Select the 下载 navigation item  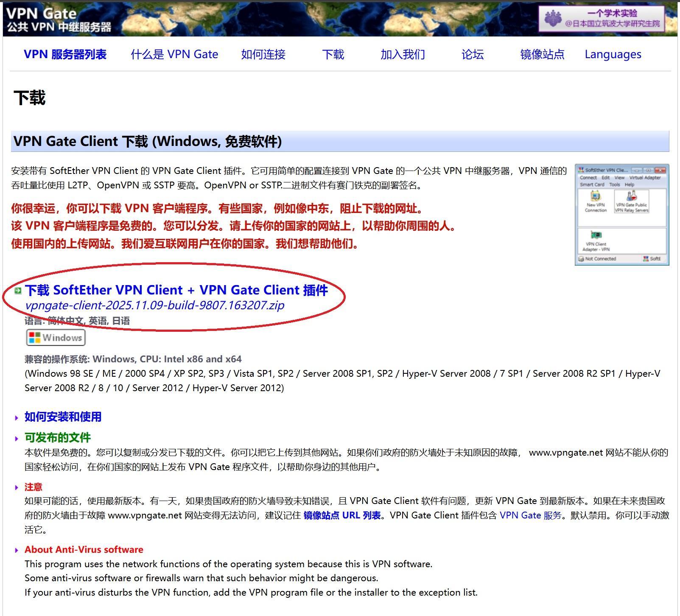point(333,54)
